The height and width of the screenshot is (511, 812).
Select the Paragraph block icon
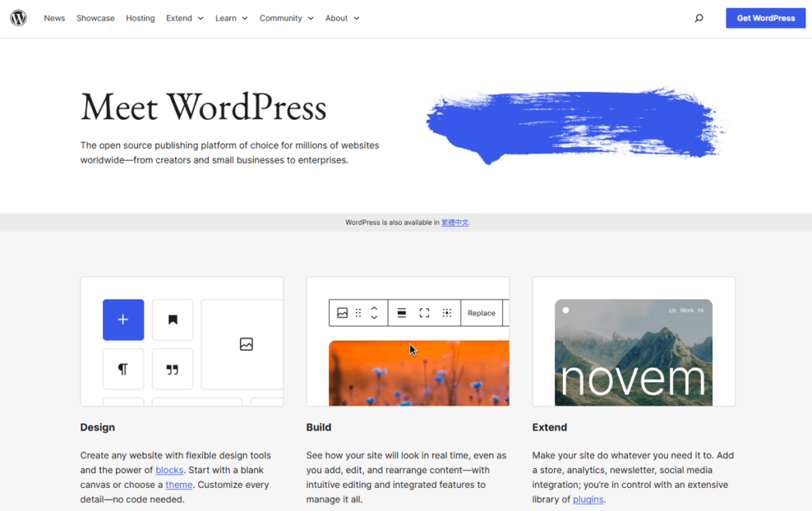pyautogui.click(x=123, y=368)
